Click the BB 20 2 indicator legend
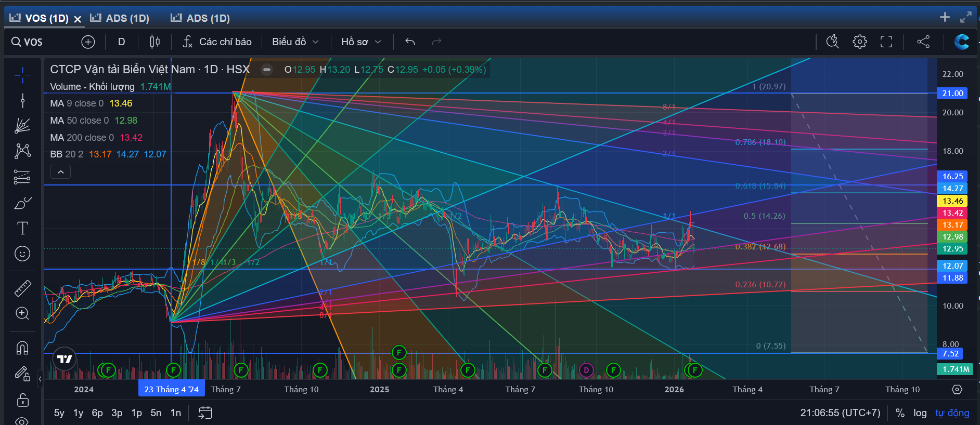The width and height of the screenshot is (980, 425). click(x=108, y=154)
